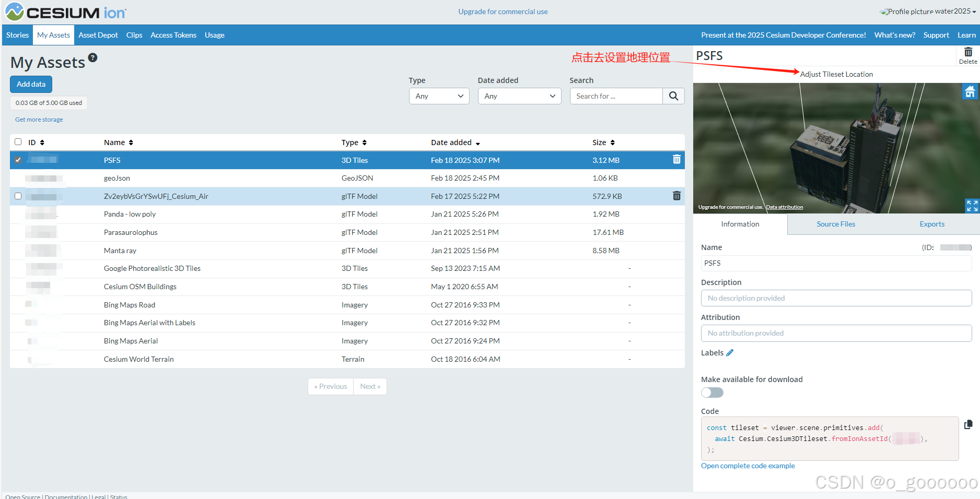This screenshot has height=499, width=980.
Task: Open the Clips page
Action: pos(134,35)
